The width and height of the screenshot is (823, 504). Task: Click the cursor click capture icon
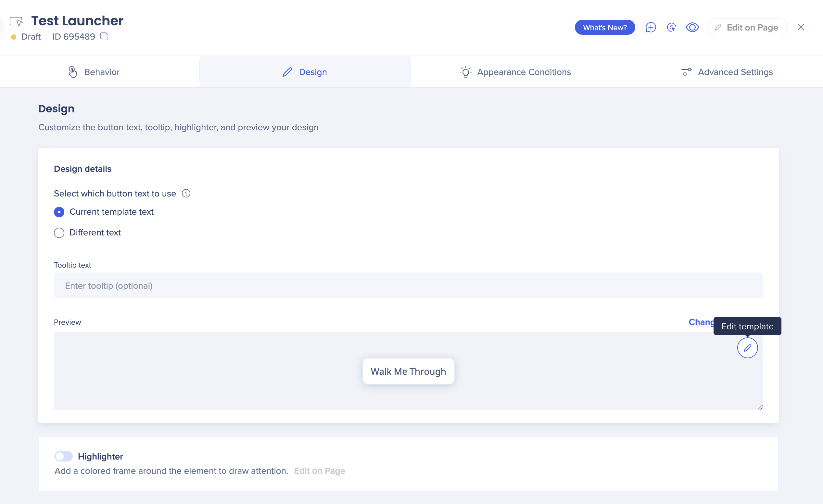(x=671, y=27)
